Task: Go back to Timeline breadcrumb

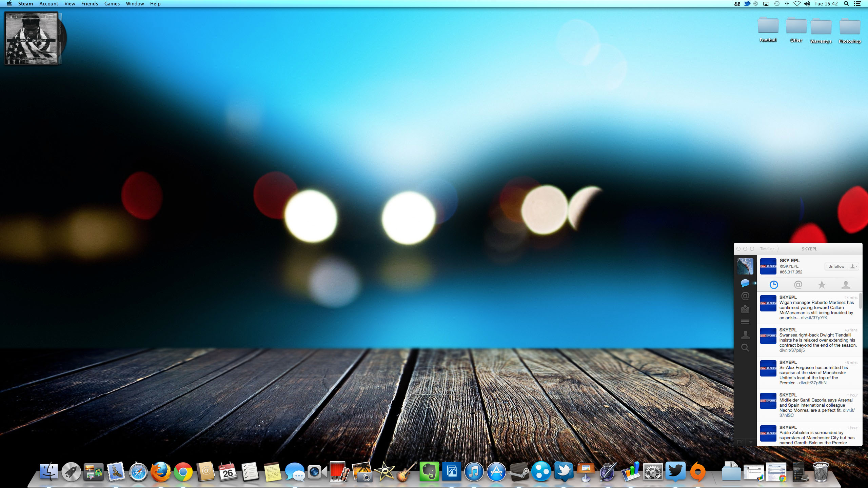Action: (767, 249)
